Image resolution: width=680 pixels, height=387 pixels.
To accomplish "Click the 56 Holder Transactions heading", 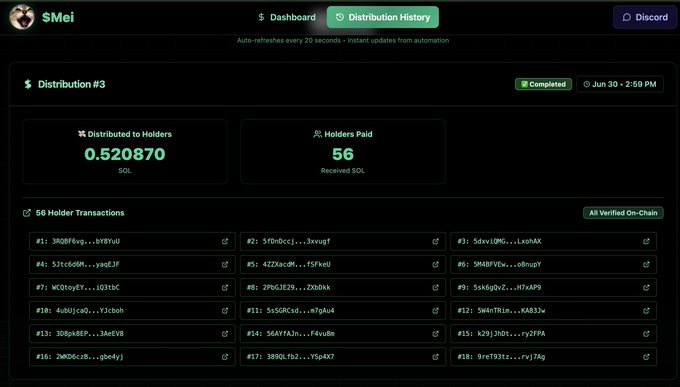I will pos(80,213).
